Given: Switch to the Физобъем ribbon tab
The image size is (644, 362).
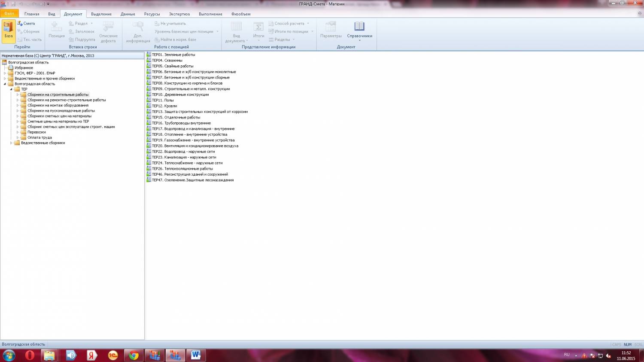Looking at the screenshot, I should coord(241,14).
